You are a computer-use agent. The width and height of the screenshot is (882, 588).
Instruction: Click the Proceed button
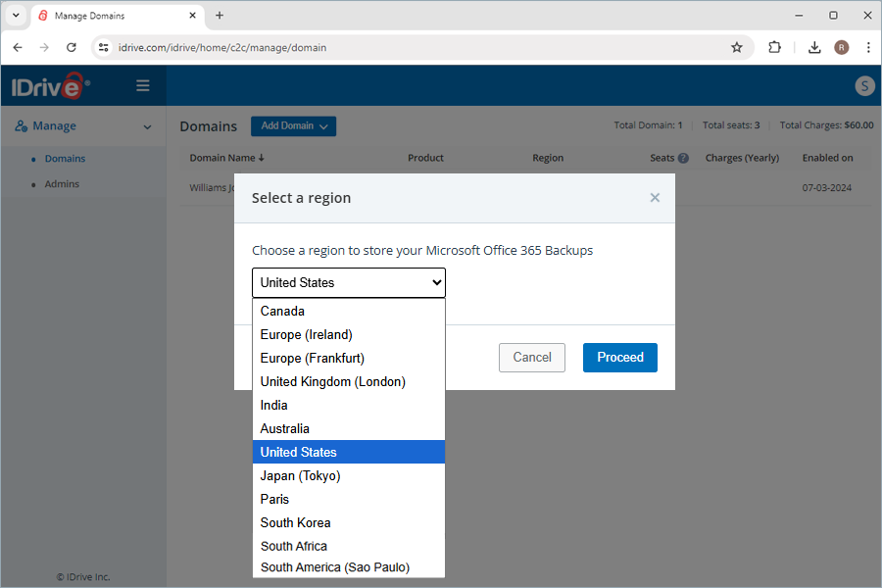(x=620, y=358)
